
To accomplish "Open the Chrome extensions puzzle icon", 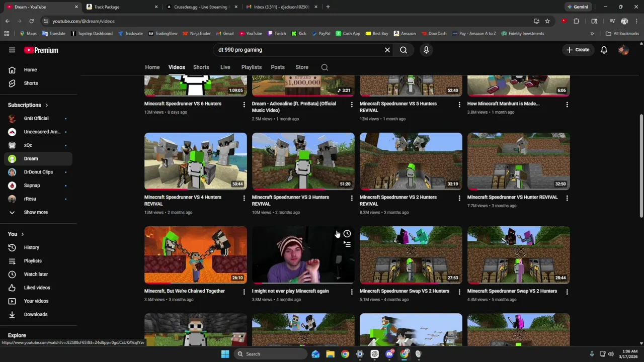I will tap(577, 21).
